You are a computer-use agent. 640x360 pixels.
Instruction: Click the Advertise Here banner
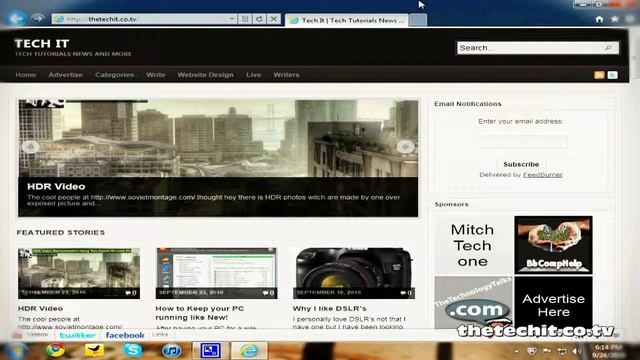tap(553, 303)
